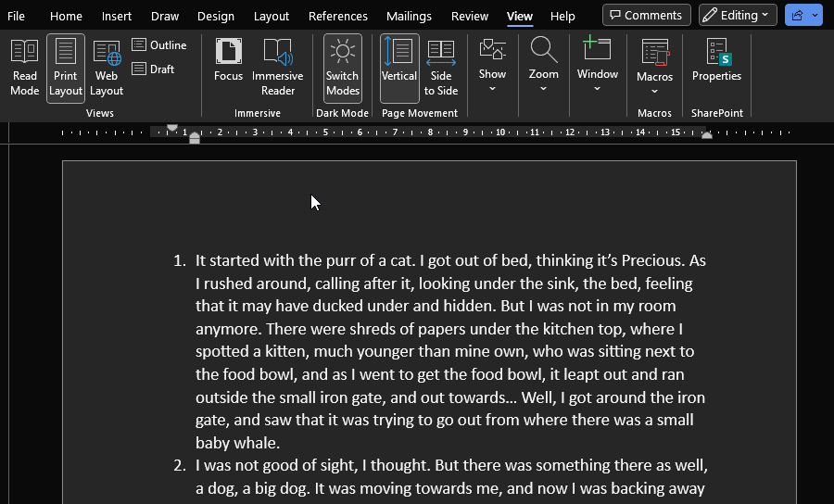Open the Help tab
Image resolution: width=834 pixels, height=504 pixels.
tap(562, 16)
